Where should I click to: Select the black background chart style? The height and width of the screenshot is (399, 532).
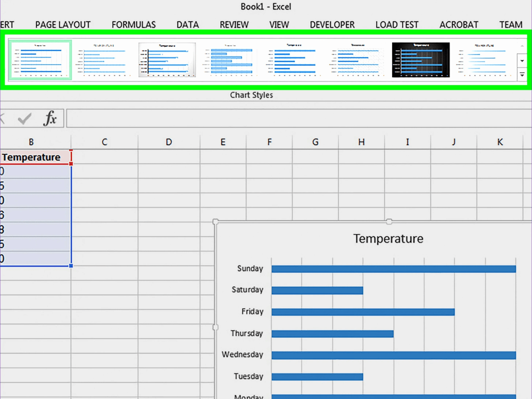click(421, 60)
